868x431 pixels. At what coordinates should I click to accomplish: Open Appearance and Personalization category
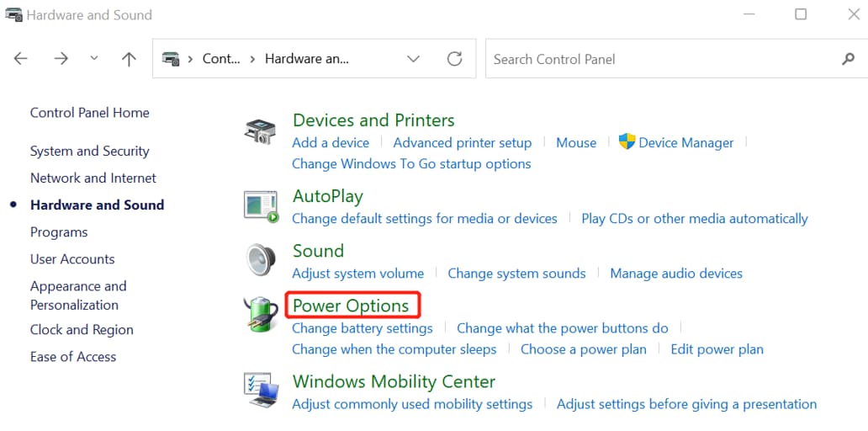coord(78,295)
